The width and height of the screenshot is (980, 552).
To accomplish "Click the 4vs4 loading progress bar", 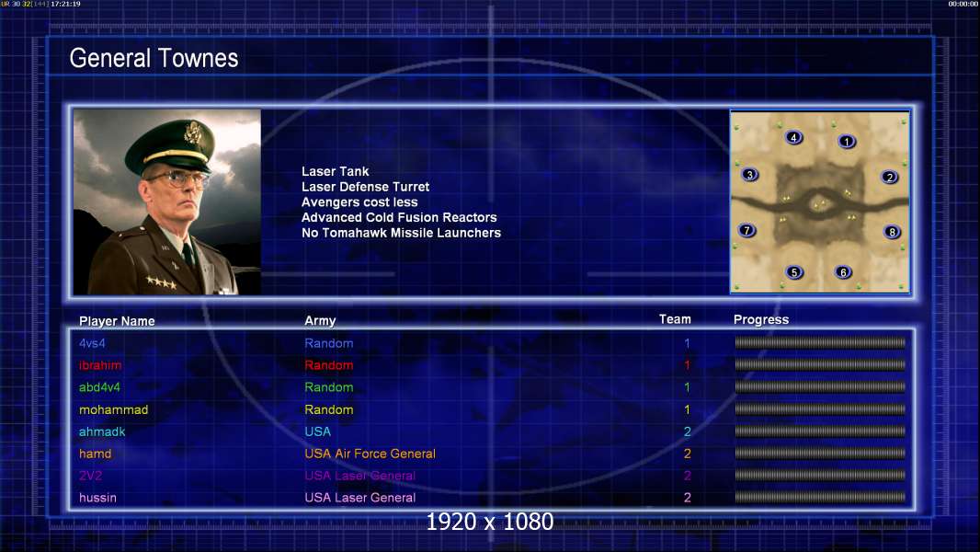I will click(820, 342).
